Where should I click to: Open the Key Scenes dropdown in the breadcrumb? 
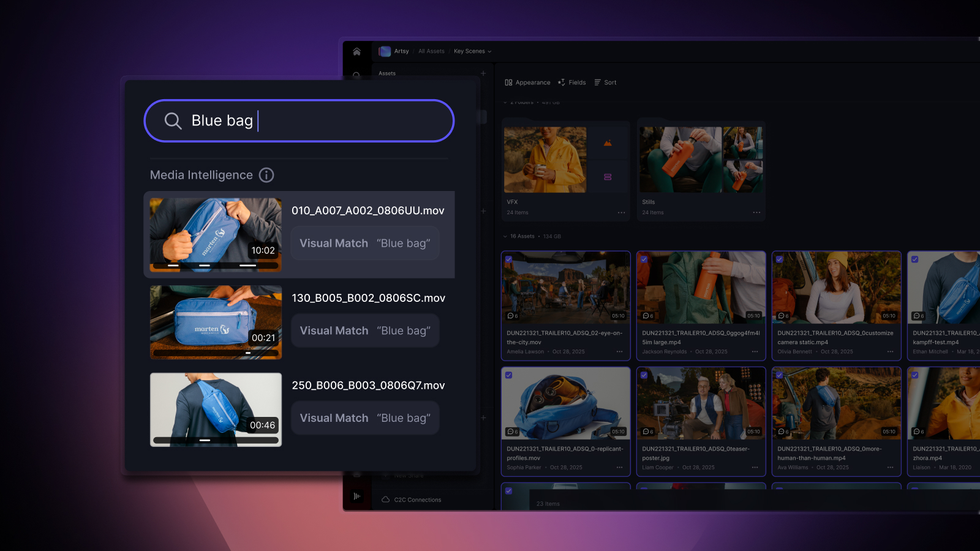(472, 51)
